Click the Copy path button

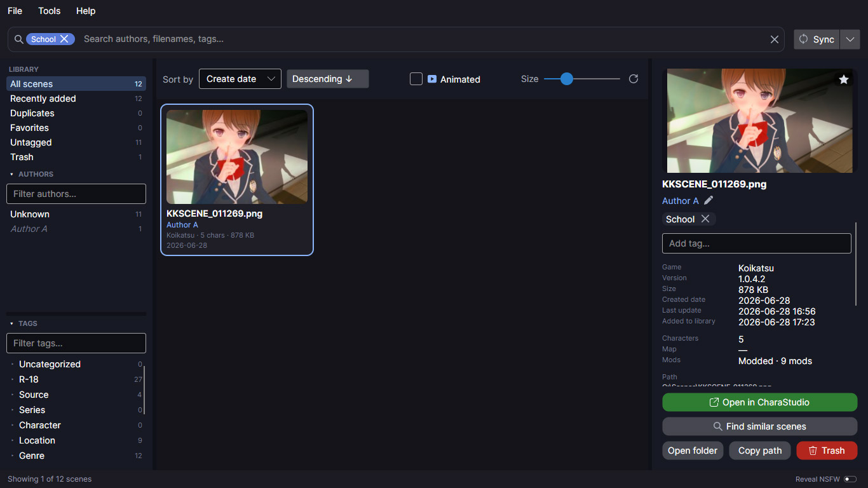pos(760,451)
